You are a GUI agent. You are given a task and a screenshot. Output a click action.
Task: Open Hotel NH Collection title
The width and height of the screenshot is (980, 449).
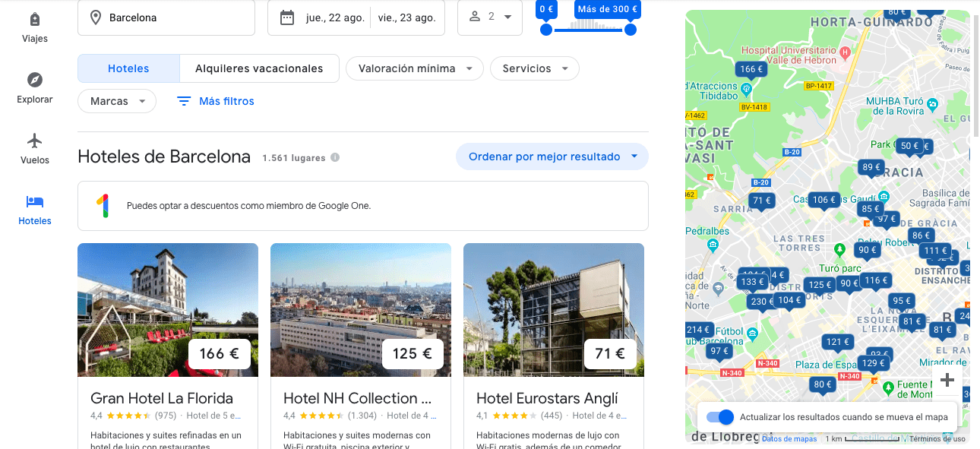coord(357,398)
